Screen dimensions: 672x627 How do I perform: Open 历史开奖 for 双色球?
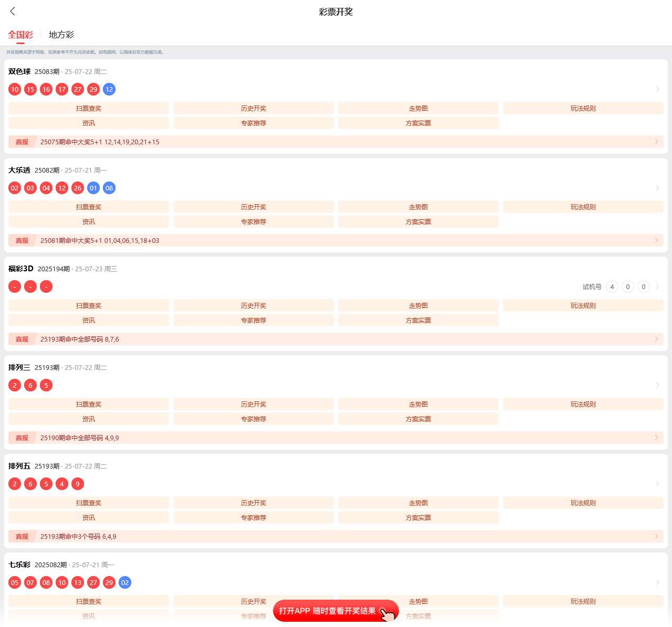coord(254,108)
